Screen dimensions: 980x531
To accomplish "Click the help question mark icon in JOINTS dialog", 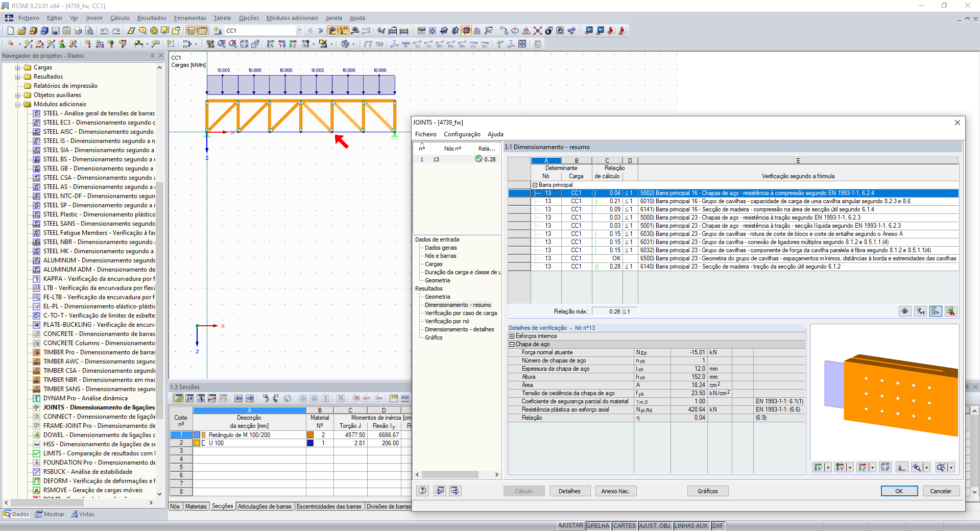I will click(422, 491).
